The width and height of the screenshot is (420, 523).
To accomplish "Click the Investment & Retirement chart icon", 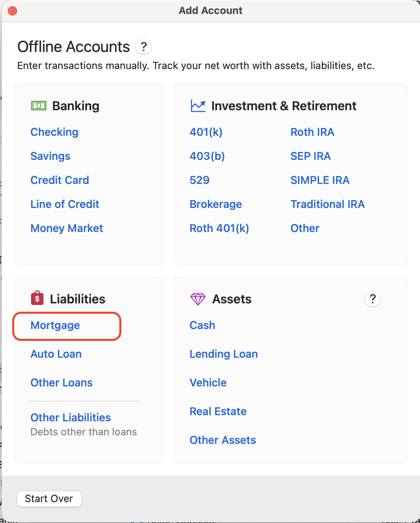I will tap(198, 106).
